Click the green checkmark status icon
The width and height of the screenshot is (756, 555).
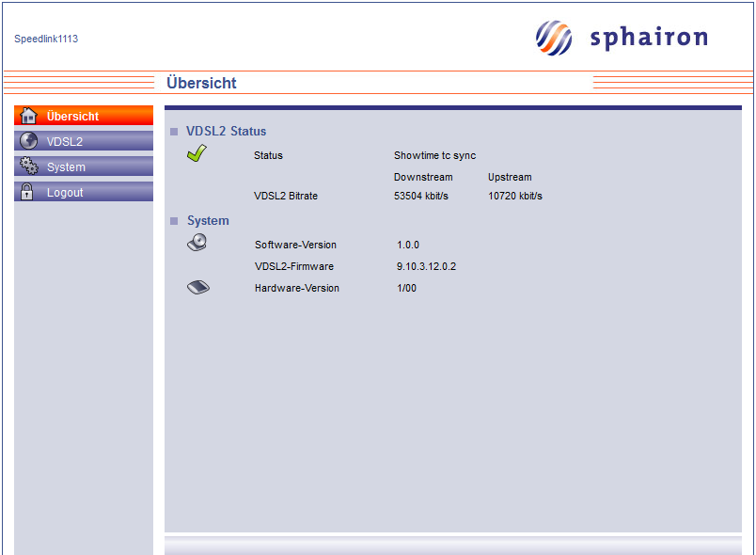click(x=197, y=154)
